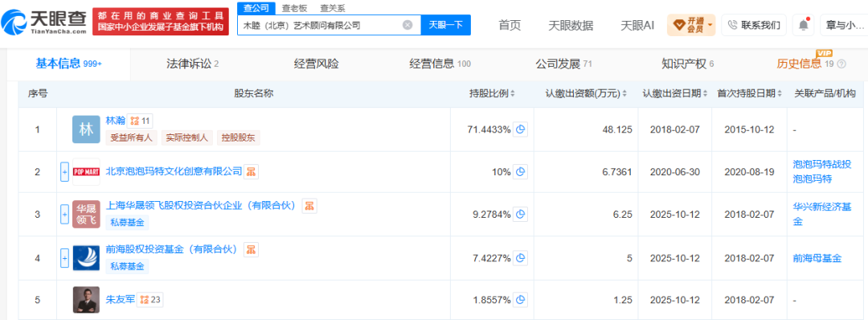Switch to the 经营信息 tab
The width and height of the screenshot is (868, 320).
click(440, 64)
